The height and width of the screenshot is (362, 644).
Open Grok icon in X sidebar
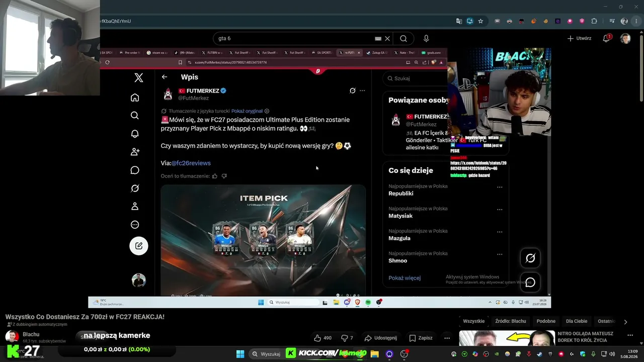tap(135, 188)
